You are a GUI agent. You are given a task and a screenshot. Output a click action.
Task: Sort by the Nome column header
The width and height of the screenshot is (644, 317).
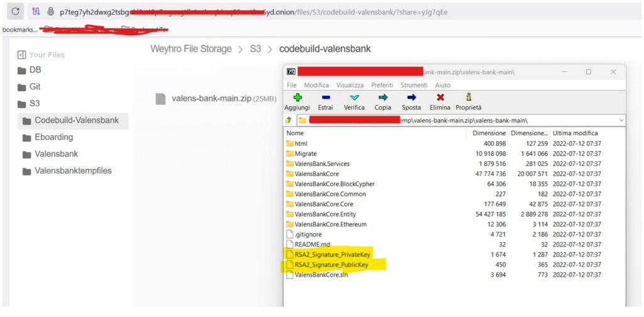295,133
